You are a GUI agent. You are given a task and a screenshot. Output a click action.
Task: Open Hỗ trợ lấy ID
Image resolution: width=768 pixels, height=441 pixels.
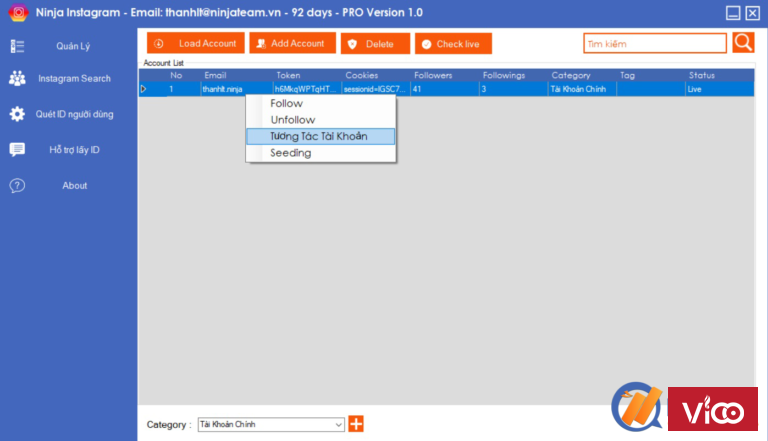(74, 150)
